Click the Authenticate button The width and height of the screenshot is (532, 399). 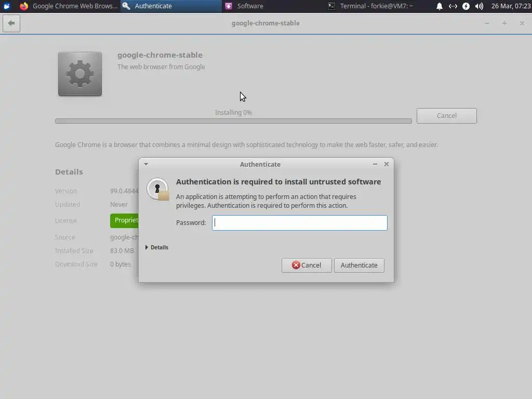tap(359, 265)
